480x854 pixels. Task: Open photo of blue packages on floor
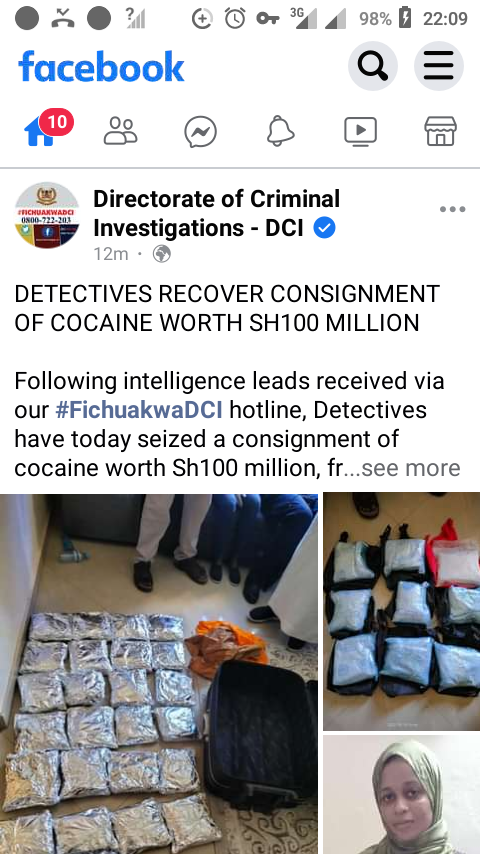coord(402,612)
